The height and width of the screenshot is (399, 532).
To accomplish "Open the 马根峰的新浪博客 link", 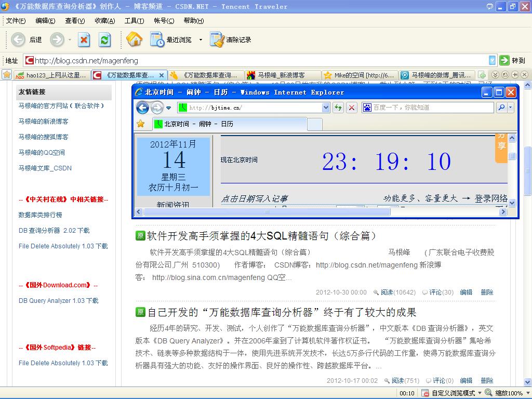I will click(43, 121).
